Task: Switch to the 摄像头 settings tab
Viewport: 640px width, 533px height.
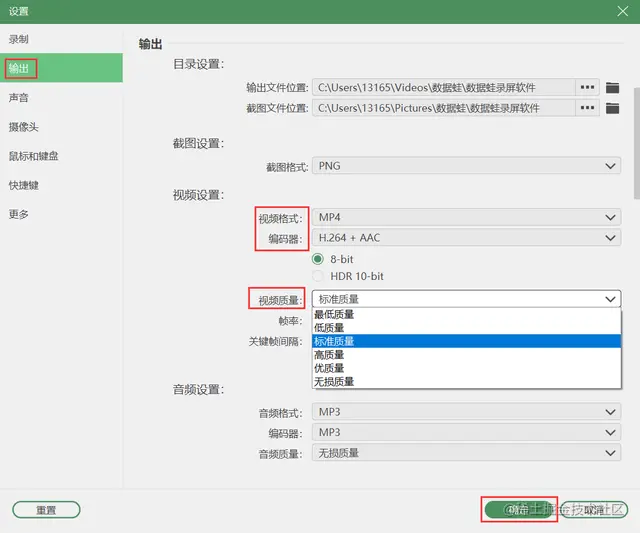Action: point(61,127)
